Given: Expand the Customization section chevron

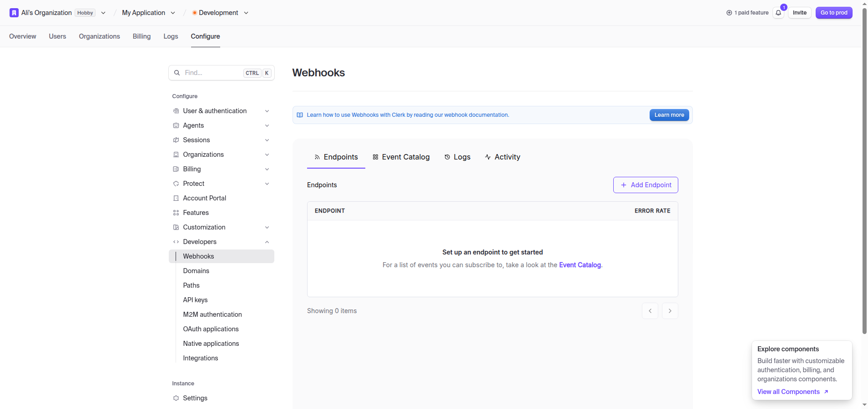Looking at the screenshot, I should pos(267,227).
